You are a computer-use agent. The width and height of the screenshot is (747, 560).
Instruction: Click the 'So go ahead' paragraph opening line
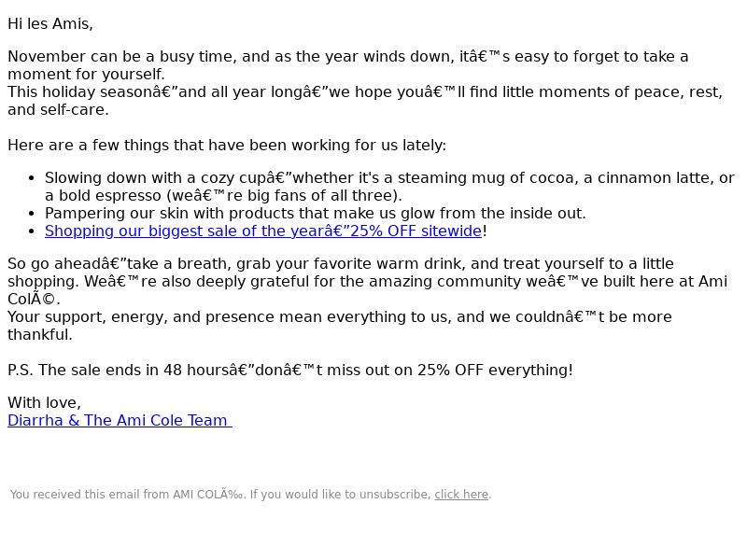tap(341, 264)
